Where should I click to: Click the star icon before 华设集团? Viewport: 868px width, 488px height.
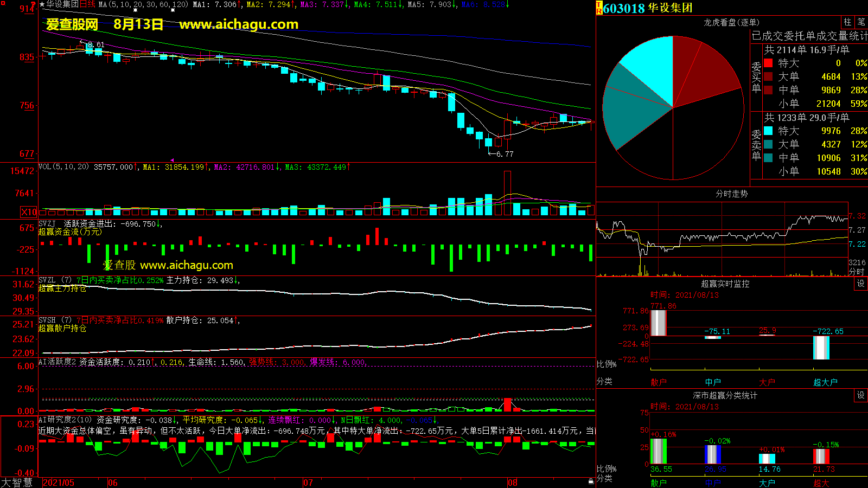[x=42, y=4]
